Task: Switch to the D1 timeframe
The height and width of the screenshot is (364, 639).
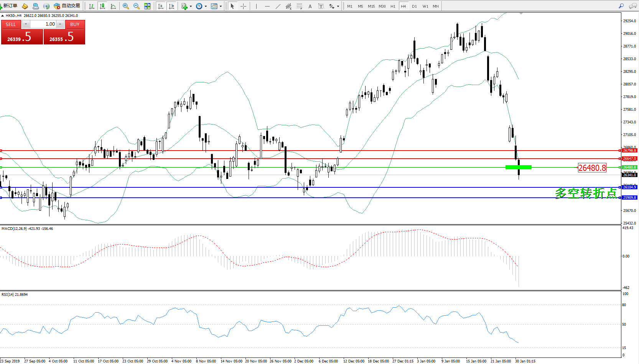Action: click(414, 6)
